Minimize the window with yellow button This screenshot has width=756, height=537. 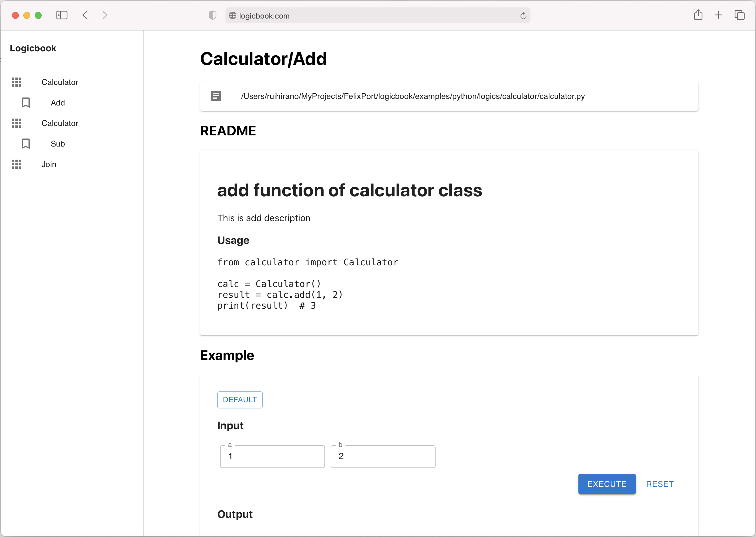27,15
